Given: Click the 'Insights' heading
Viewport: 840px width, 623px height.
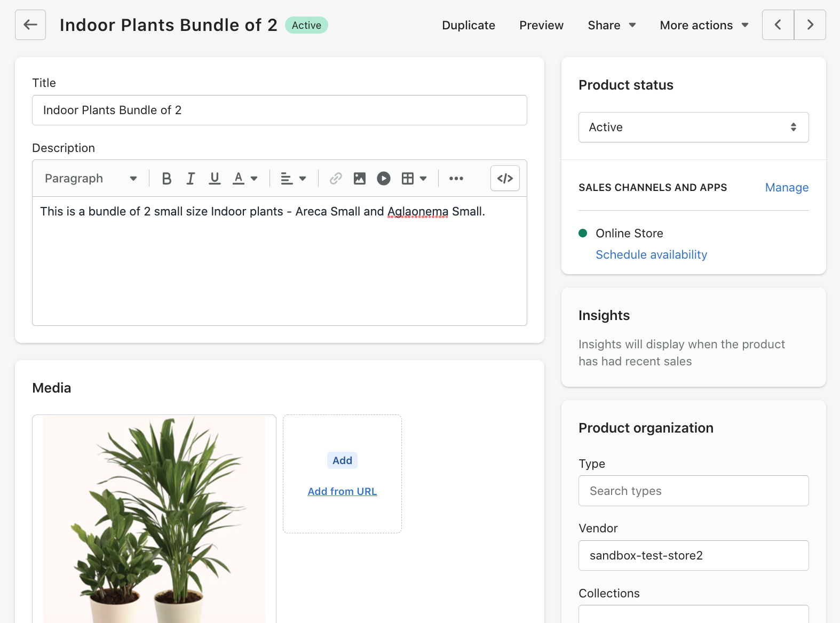Looking at the screenshot, I should [x=604, y=315].
